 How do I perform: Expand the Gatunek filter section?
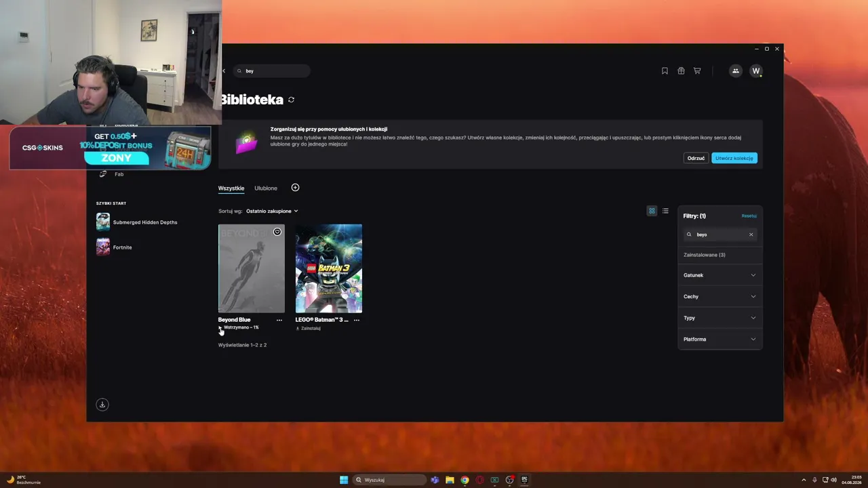719,275
